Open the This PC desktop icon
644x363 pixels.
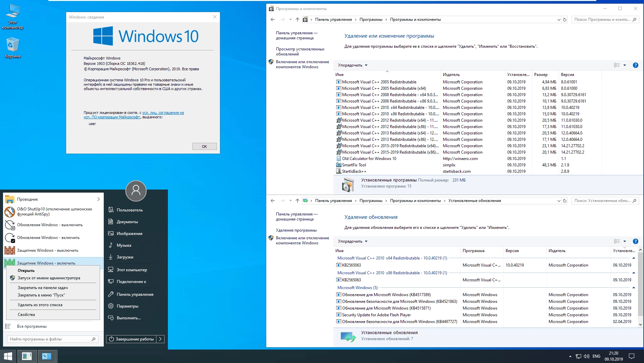tap(13, 16)
